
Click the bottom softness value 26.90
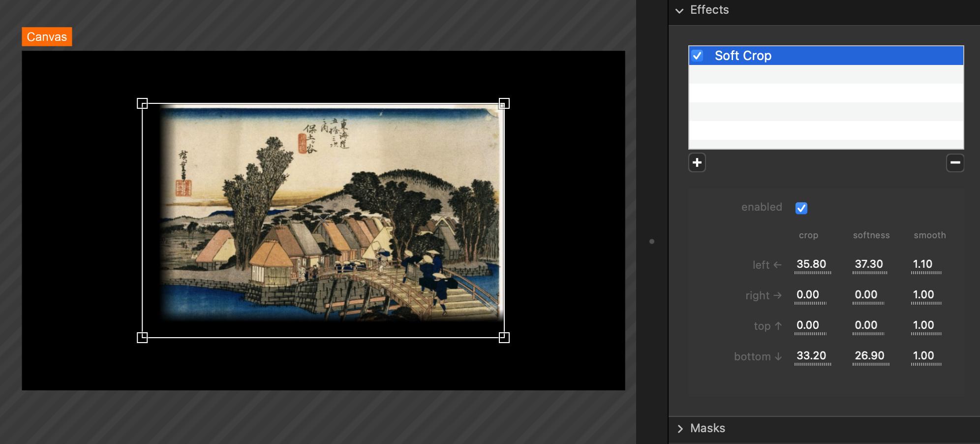pyautogui.click(x=869, y=356)
